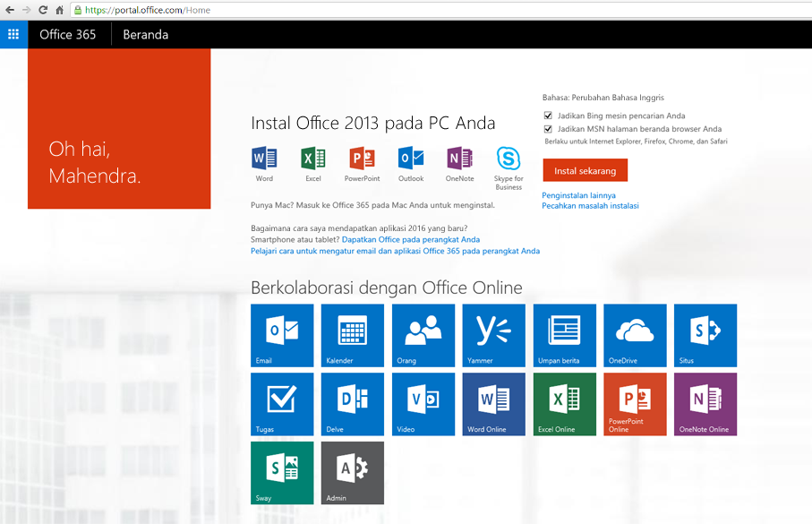Click the Instal sekarang button

tap(585, 170)
